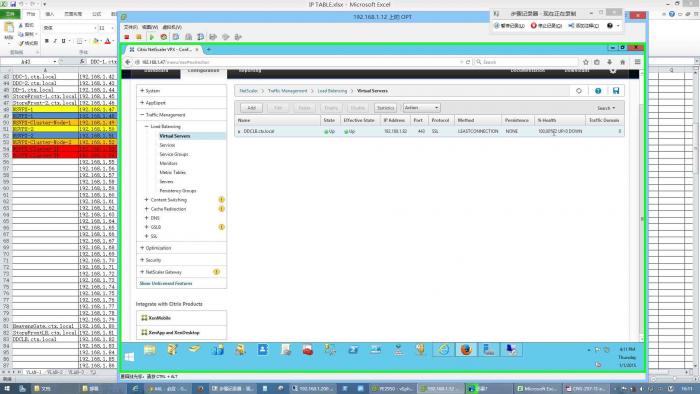Click the Firefox home icon
700x394 pixels.
[x=623, y=62]
